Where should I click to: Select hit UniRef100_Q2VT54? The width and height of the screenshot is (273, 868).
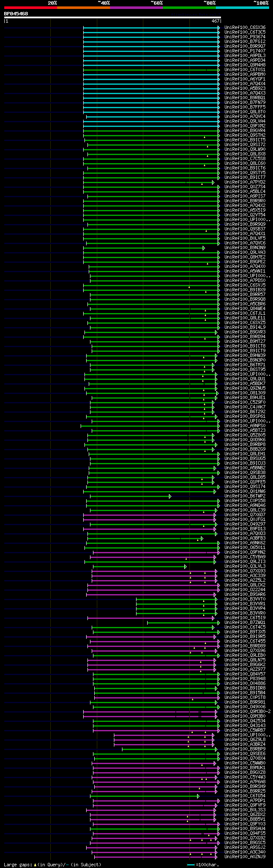(245, 215)
